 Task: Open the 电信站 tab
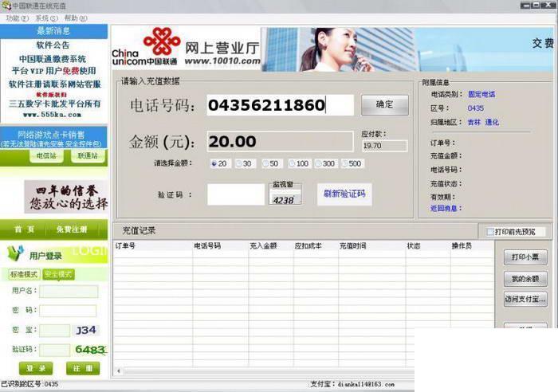click(46, 156)
